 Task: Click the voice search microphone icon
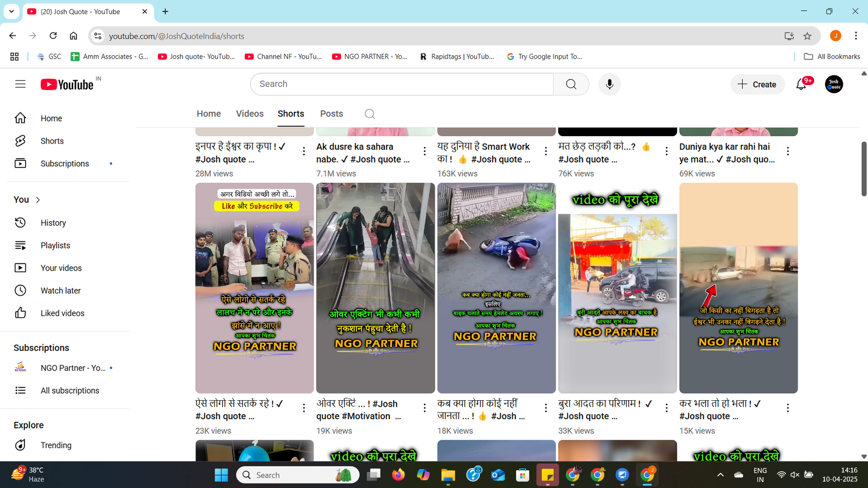[609, 84]
